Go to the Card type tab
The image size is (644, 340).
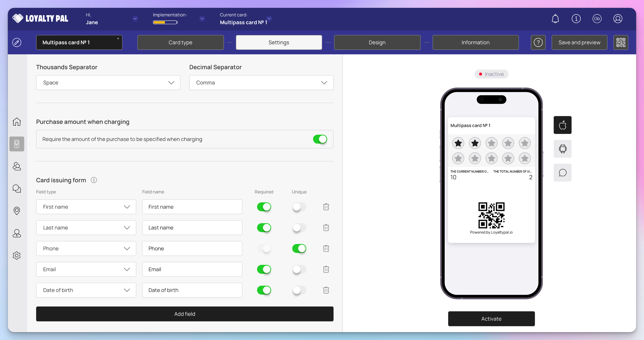[x=180, y=43]
